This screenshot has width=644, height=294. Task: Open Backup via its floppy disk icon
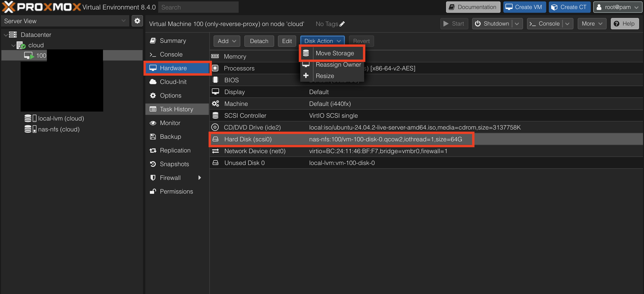tap(153, 137)
